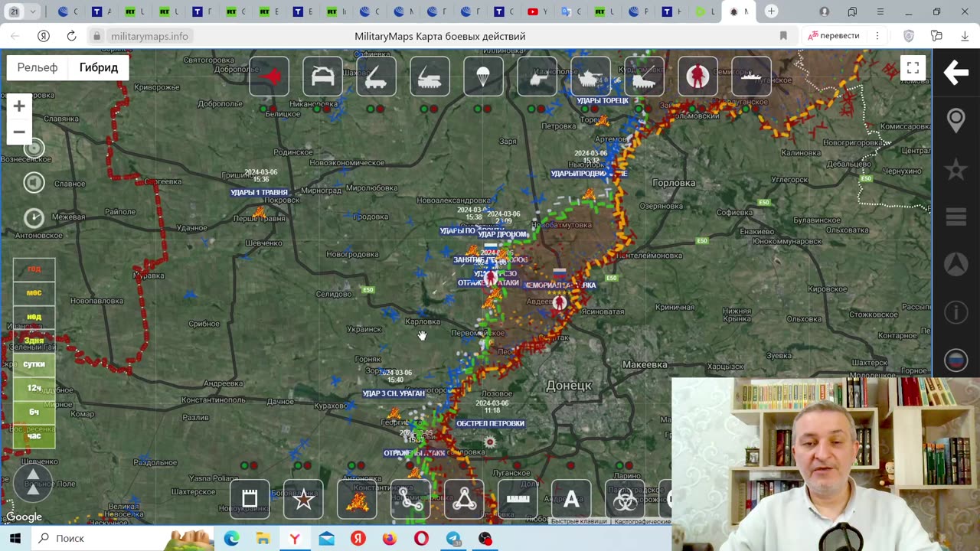Viewport: 980px width, 551px height.
Task: Click the ОБСТРЕЛ ПЕТРОВКИ event label
Action: click(x=490, y=423)
